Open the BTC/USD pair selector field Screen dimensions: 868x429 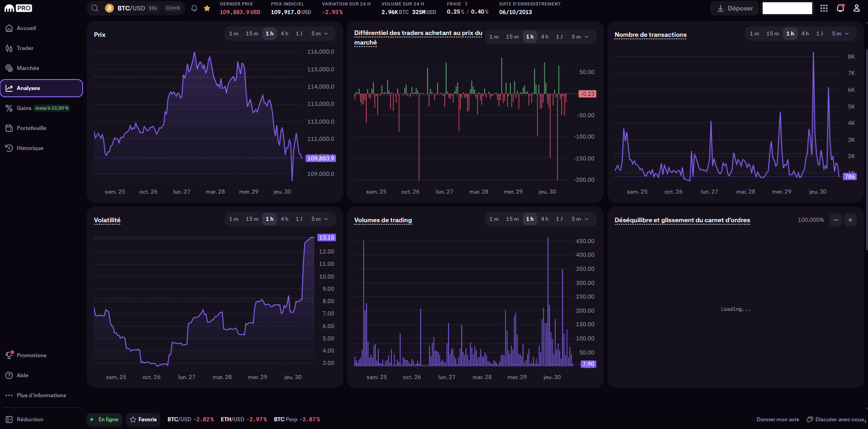tap(131, 8)
